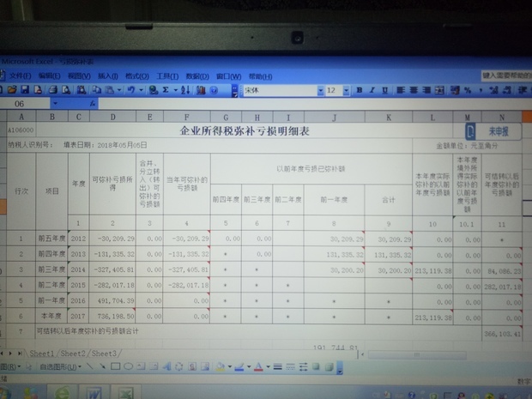Image resolution: width=532 pixels, height=399 pixels.
Task: Select the Arrow drawing tool
Action: click(x=102, y=366)
